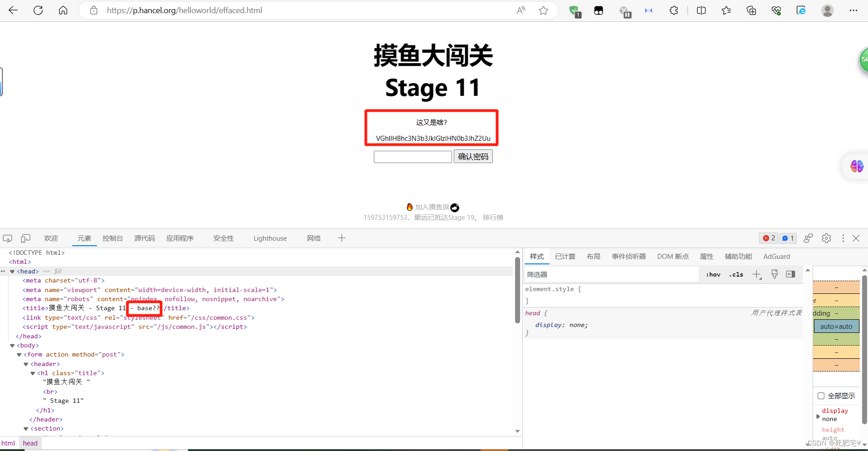Collapse the form element node

coord(19,355)
